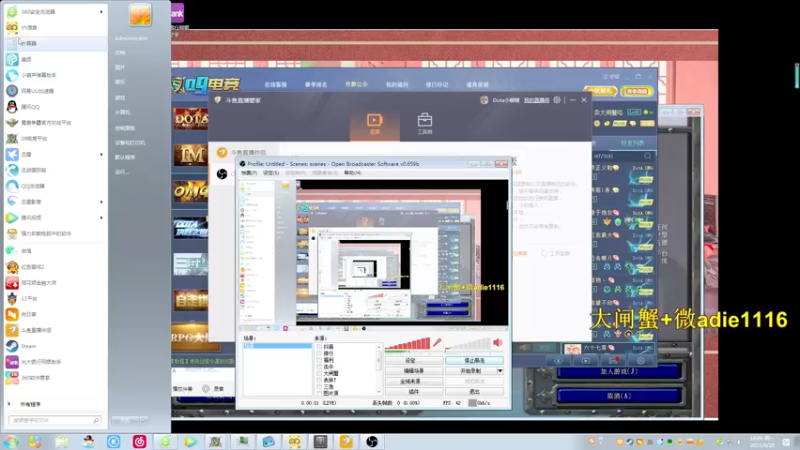Screen dimensions: 800x450
Task: Click the OBS microphone mute icon
Action: [437, 342]
